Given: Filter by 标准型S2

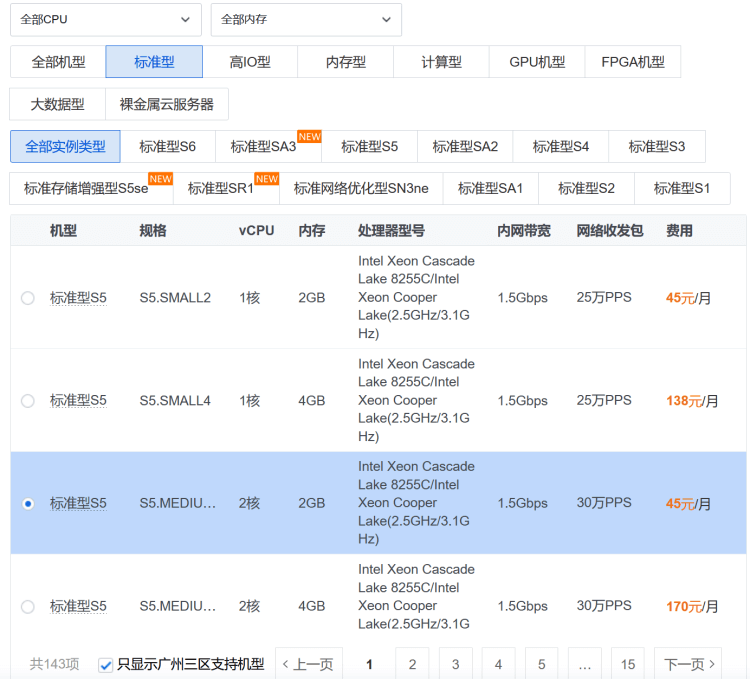Looking at the screenshot, I should [x=586, y=188].
